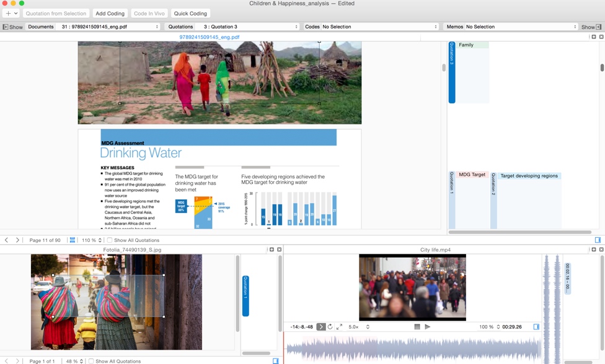Open the Quotations dropdown showing Quotation 3
The image size is (605, 364).
(248, 27)
